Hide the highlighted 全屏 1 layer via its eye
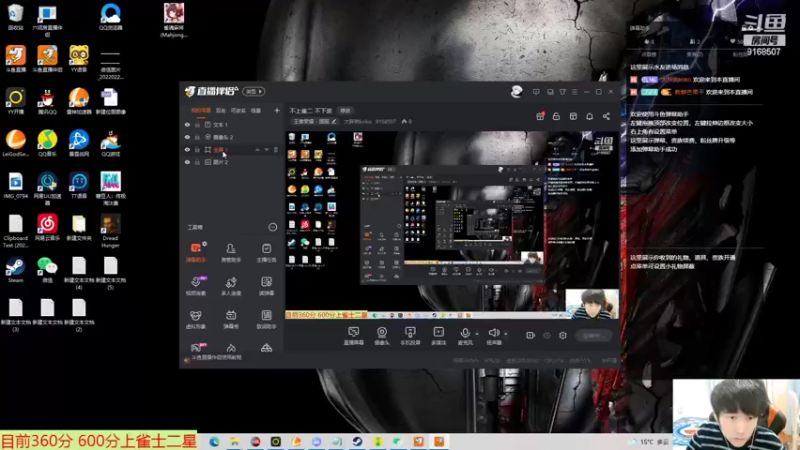The width and height of the screenshot is (800, 450). [x=187, y=149]
